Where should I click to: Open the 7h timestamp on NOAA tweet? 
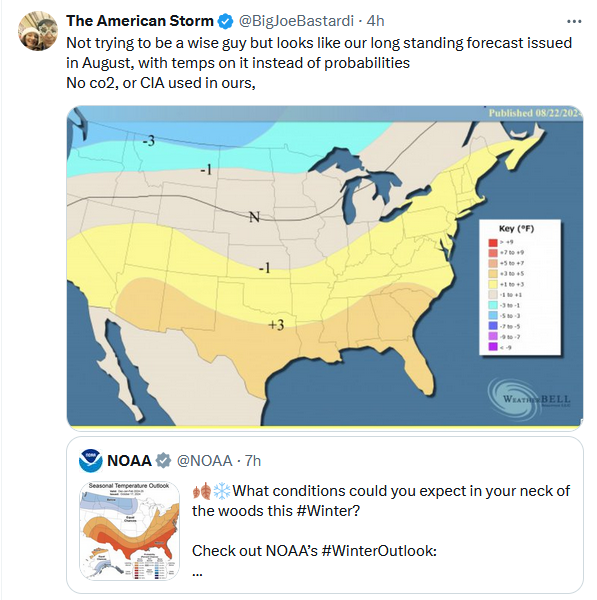click(253, 461)
